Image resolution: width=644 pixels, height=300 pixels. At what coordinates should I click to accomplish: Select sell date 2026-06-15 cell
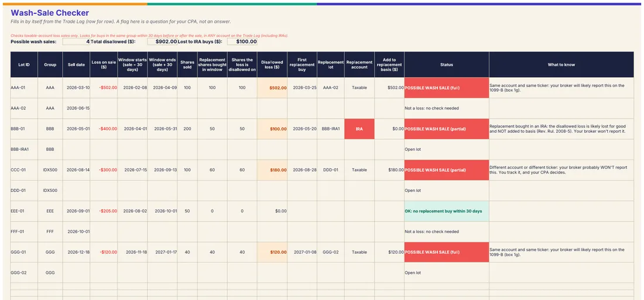tap(76, 108)
